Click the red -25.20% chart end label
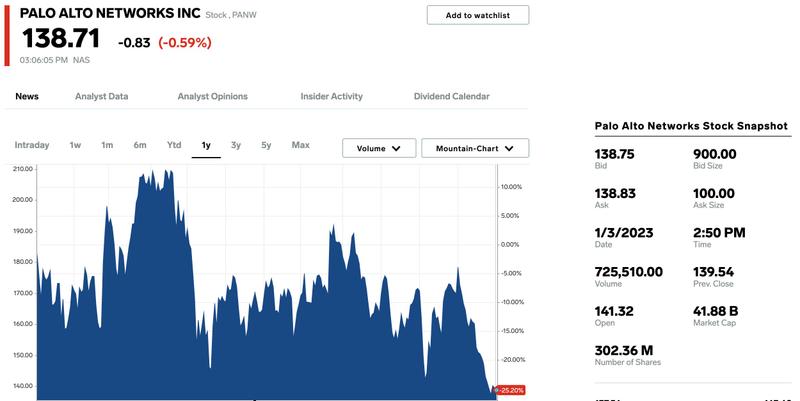Viewport: 800px width, 401px height. [511, 390]
